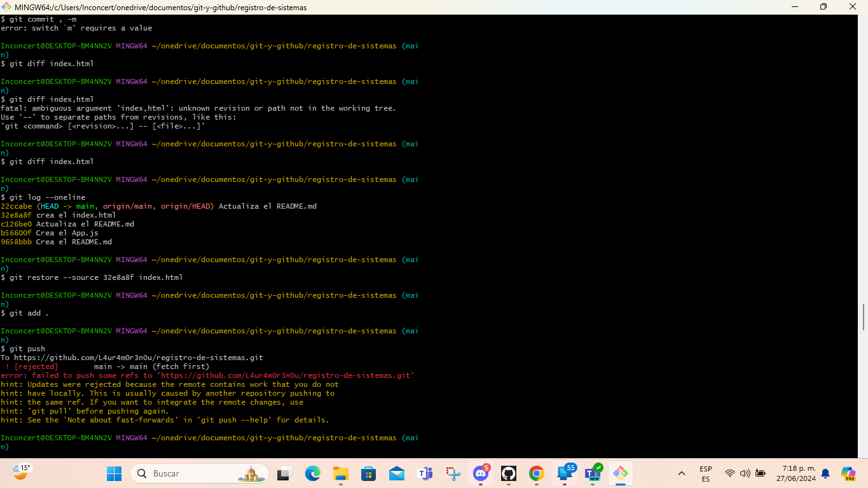The width and height of the screenshot is (868, 488).
Task: Click the "switch `m' requires a value" error
Action: click(76, 28)
